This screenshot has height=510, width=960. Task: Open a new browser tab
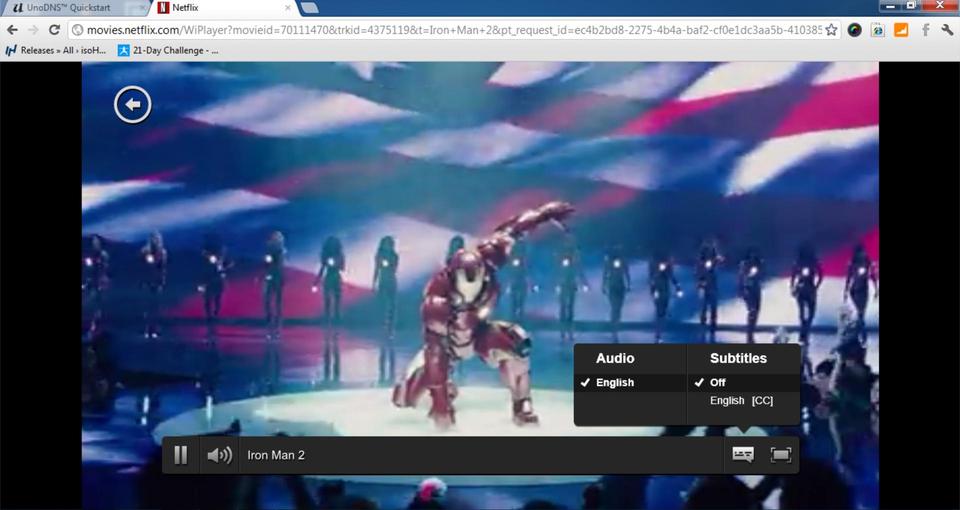coord(310,7)
